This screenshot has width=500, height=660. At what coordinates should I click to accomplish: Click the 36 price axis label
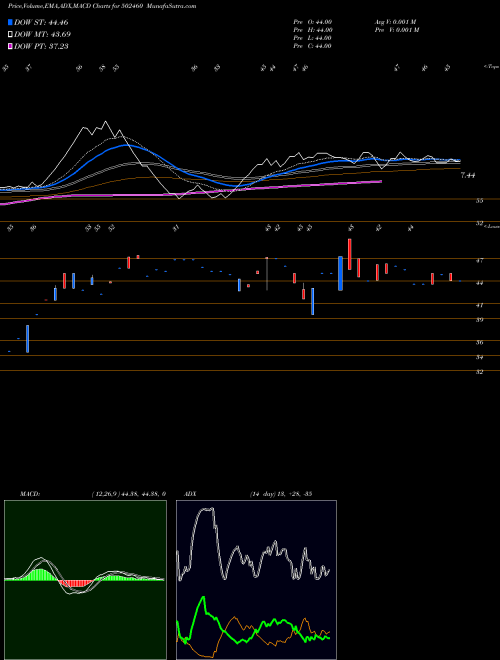coord(479,342)
